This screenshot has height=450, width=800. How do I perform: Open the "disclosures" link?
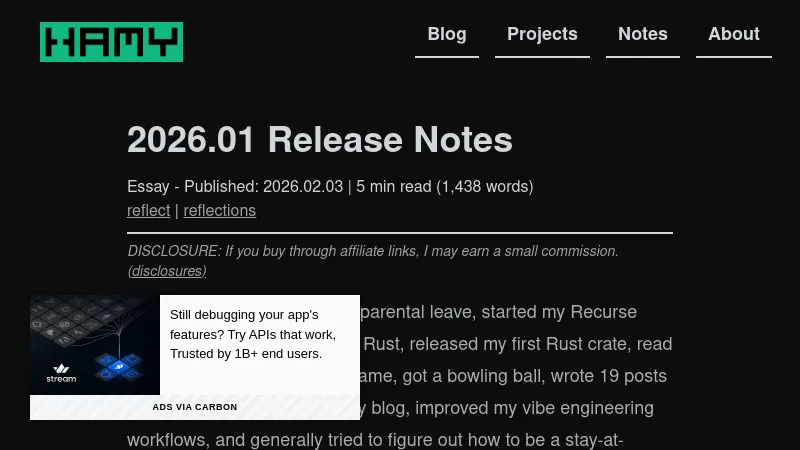point(167,271)
